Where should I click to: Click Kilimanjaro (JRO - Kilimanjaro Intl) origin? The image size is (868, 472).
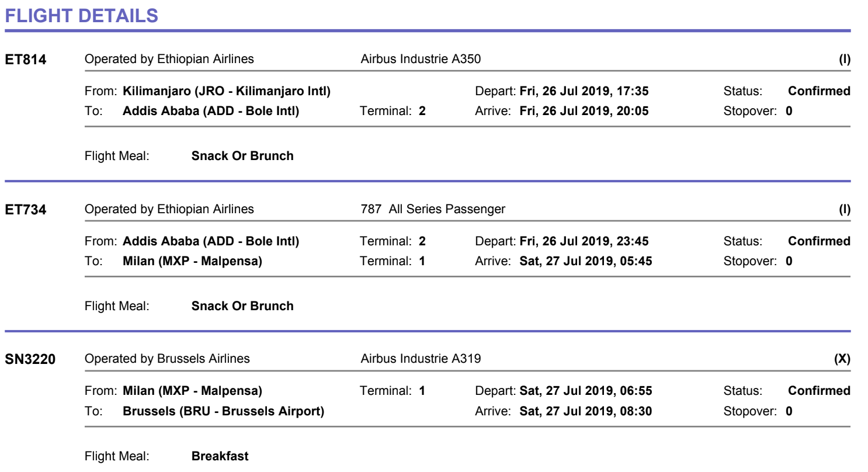tap(227, 91)
